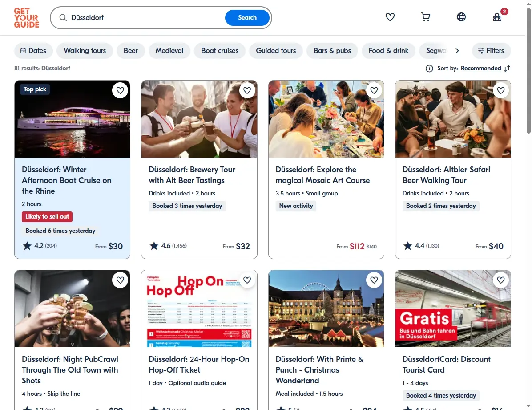The image size is (532, 410).
Task: Click the Christmas market town hall photo
Action: pos(326,309)
